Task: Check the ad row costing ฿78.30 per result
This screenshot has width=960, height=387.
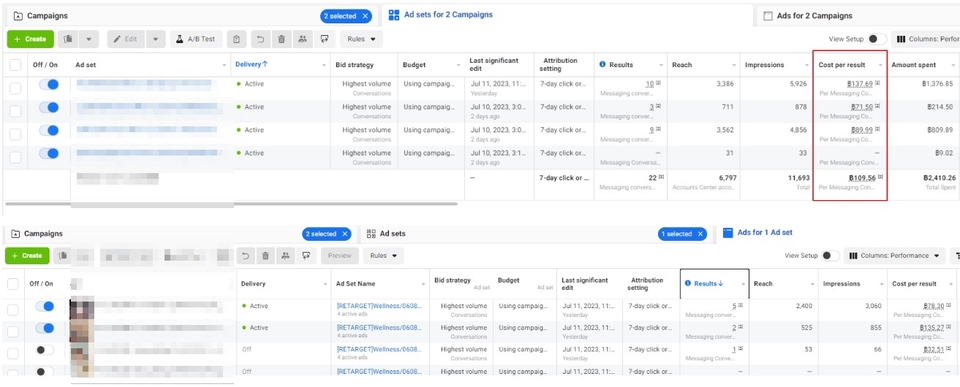Action: (13, 310)
